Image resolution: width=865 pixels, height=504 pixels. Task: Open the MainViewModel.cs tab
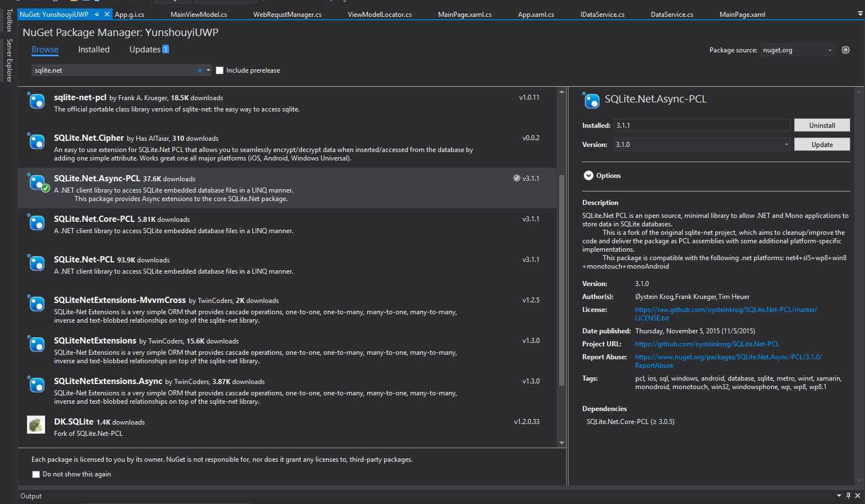[x=199, y=14]
